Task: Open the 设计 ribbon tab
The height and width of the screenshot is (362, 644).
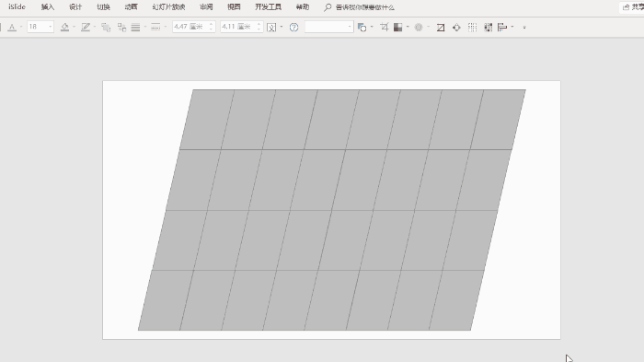Action: pyautogui.click(x=75, y=7)
